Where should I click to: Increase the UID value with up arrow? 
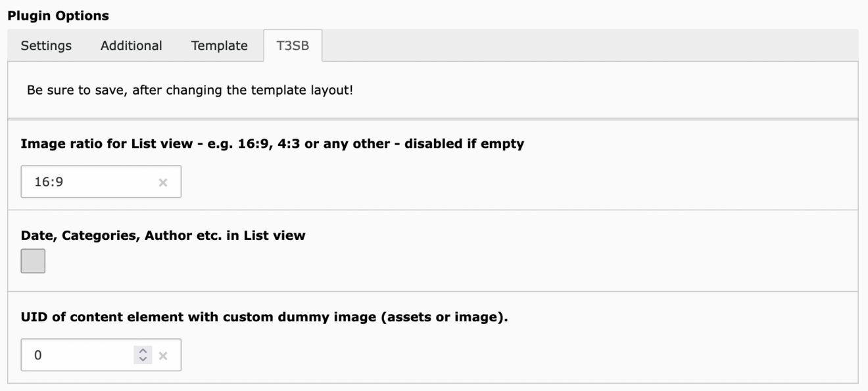point(143,352)
